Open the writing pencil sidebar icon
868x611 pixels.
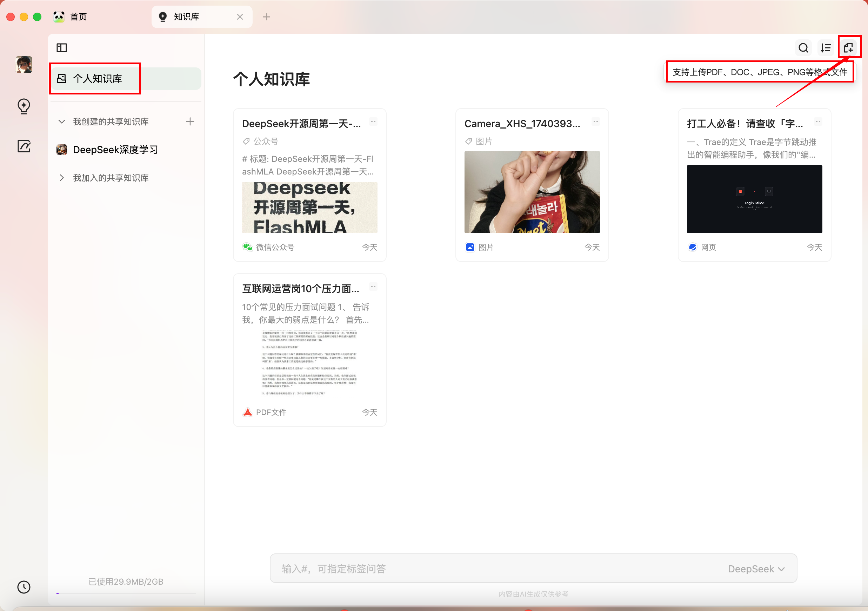click(24, 146)
